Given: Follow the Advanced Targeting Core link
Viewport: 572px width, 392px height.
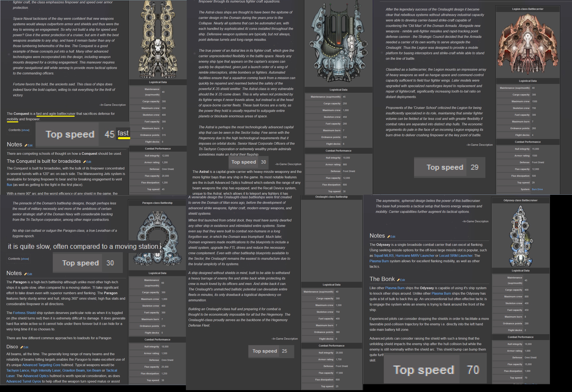Looking at the screenshot, I should 41,365.
